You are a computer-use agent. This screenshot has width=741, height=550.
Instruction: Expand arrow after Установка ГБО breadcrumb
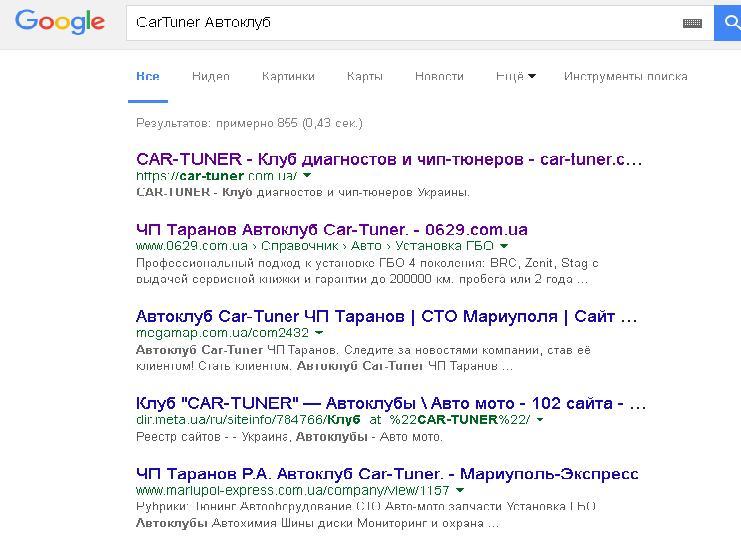click(504, 246)
